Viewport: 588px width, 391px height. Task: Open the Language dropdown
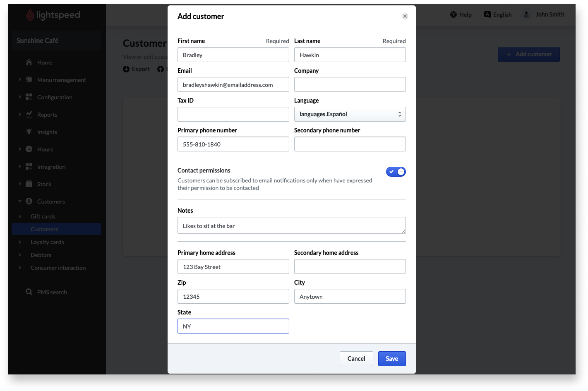pyautogui.click(x=350, y=114)
